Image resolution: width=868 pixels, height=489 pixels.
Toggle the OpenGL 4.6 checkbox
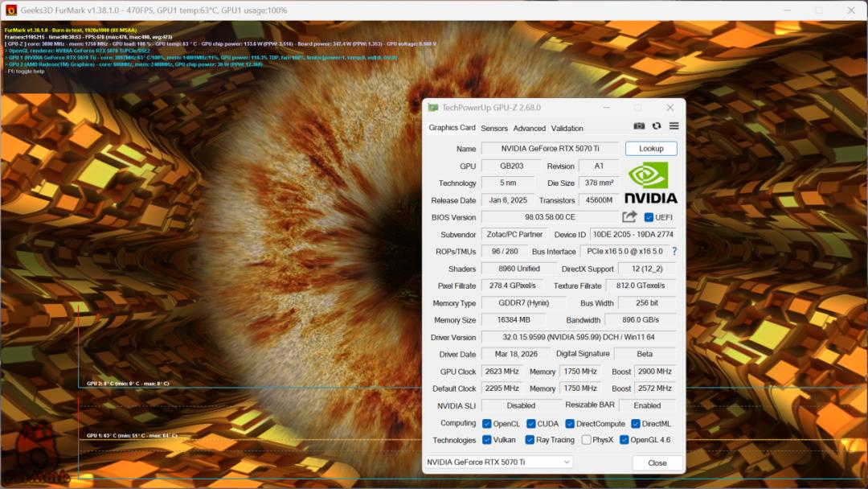(x=624, y=440)
